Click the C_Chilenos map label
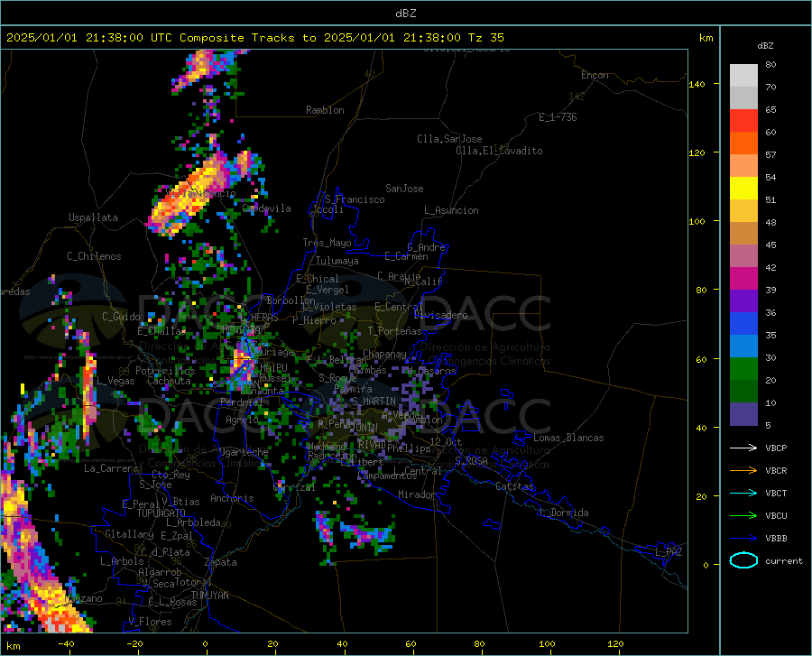The height and width of the screenshot is (656, 812). [x=94, y=256]
